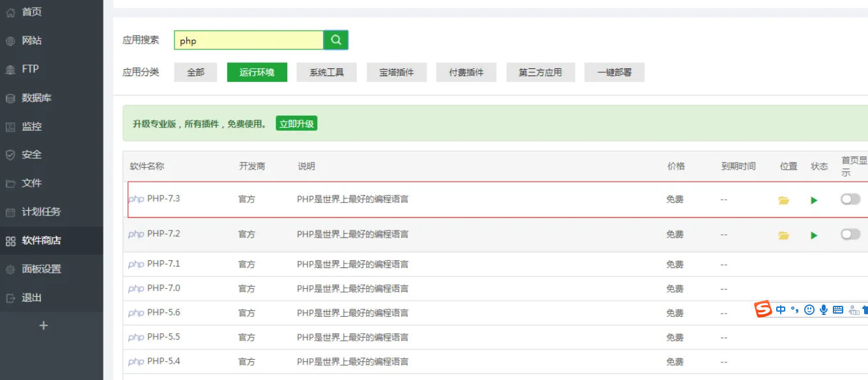Click the Sogou emoji smiley icon
868x380 pixels.
click(809, 310)
